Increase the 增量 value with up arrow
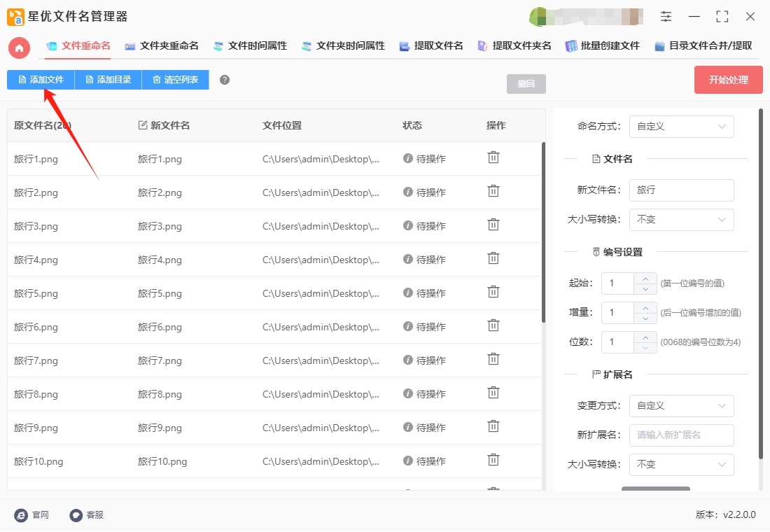The width and height of the screenshot is (770, 532). coord(645,307)
